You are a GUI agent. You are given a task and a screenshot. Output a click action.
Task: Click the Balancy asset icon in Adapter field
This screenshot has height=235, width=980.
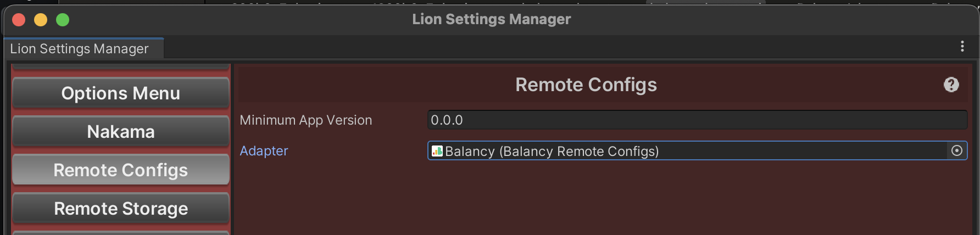coord(437,151)
